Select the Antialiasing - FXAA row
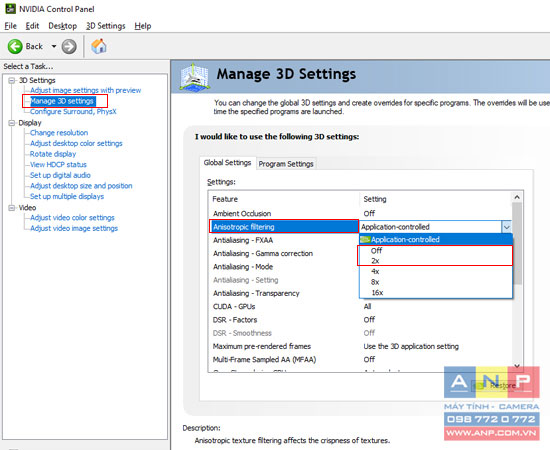Screen dimensions: 550x450 click(284, 240)
